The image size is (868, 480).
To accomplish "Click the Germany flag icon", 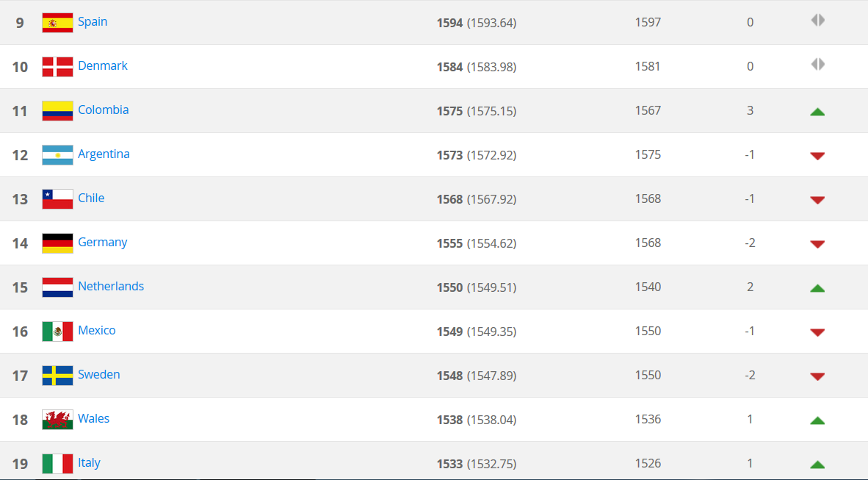I will click(x=57, y=243).
